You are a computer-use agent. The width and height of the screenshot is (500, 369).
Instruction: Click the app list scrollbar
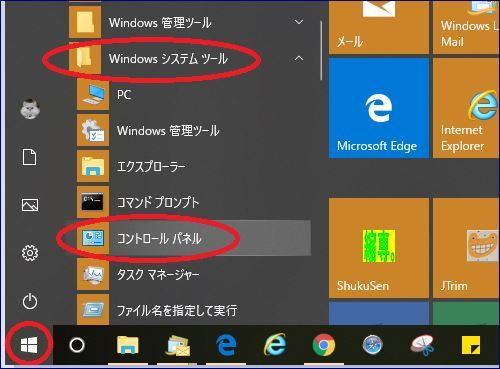(321, 50)
